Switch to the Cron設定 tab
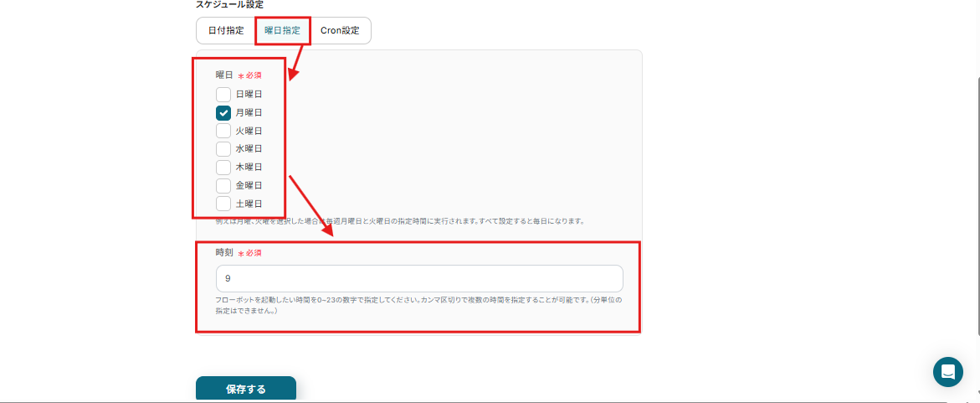This screenshot has height=403, width=980. coord(340,30)
